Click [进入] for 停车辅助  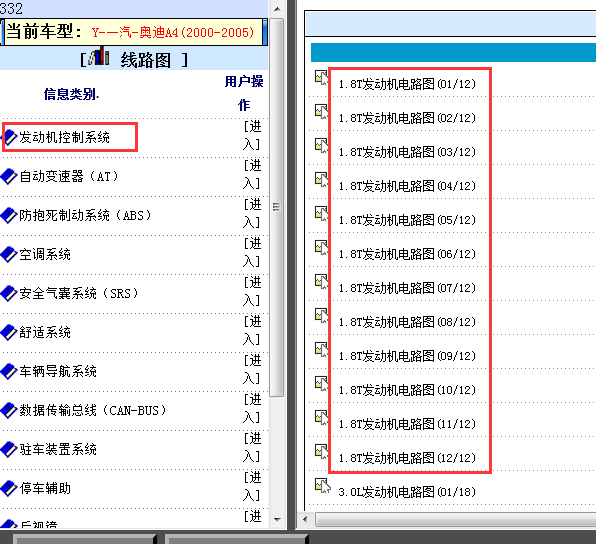point(252,487)
